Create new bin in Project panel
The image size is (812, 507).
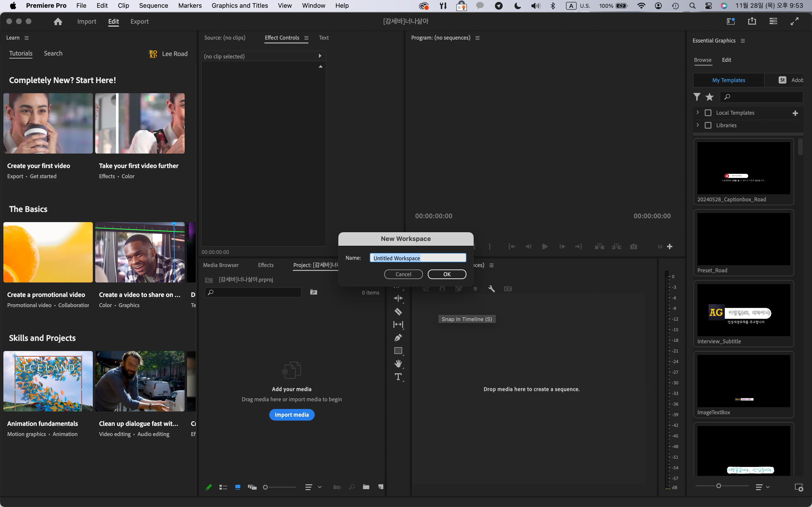point(366,487)
